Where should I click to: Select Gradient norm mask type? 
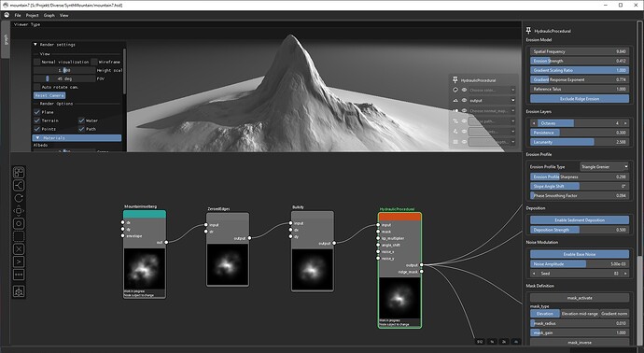614,314
